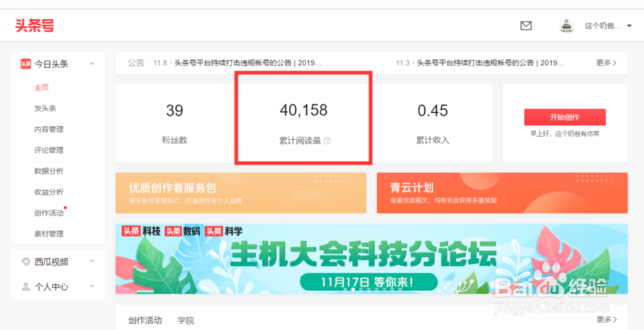Viewport: 644px width, 330px height.
Task: Click the user avatar picture
Action: (x=567, y=26)
